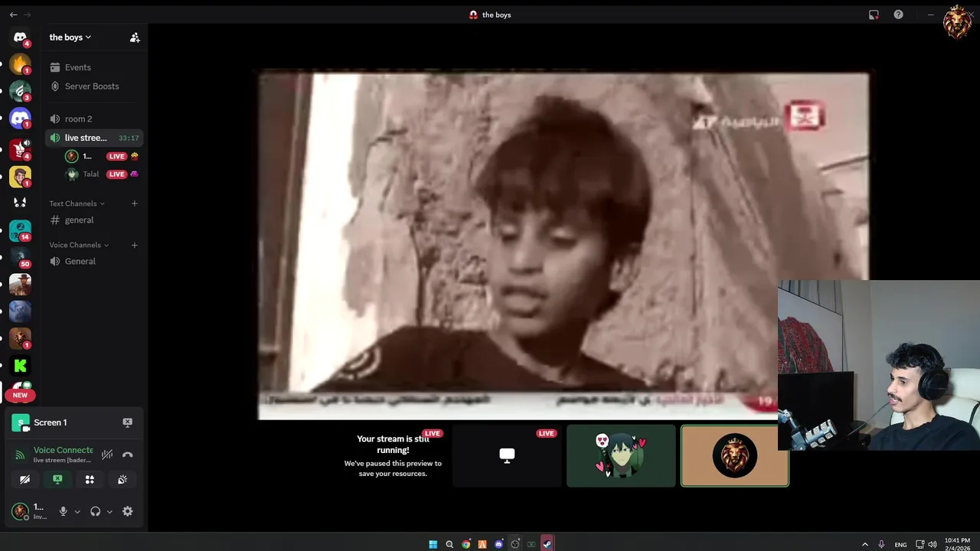Open the flame server icon in sidebar

coord(20,64)
